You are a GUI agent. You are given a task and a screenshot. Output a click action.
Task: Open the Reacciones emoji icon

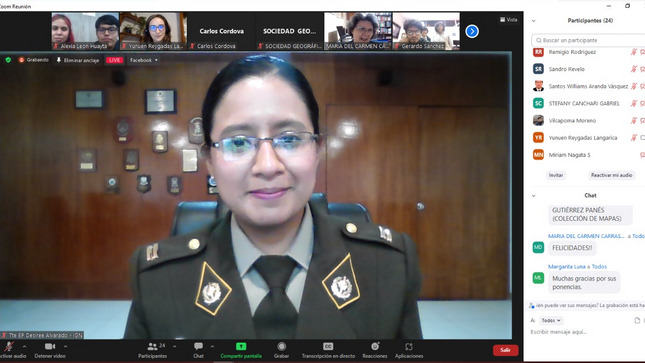click(x=375, y=347)
